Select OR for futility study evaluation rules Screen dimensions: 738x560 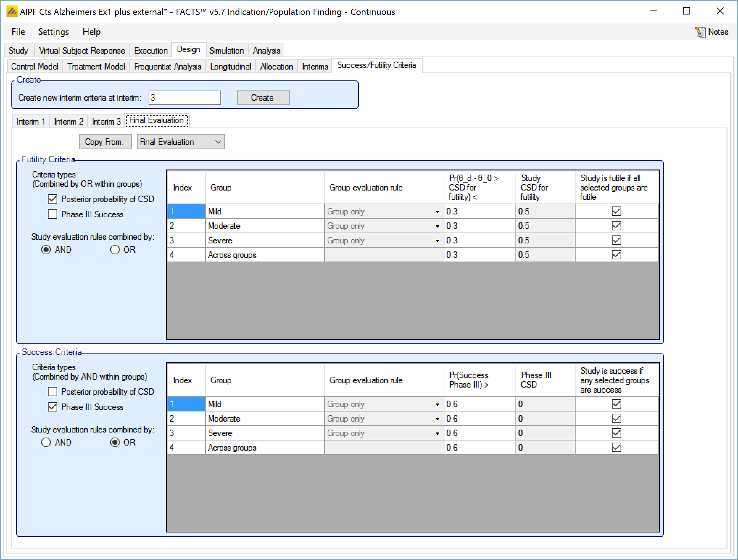(115, 250)
